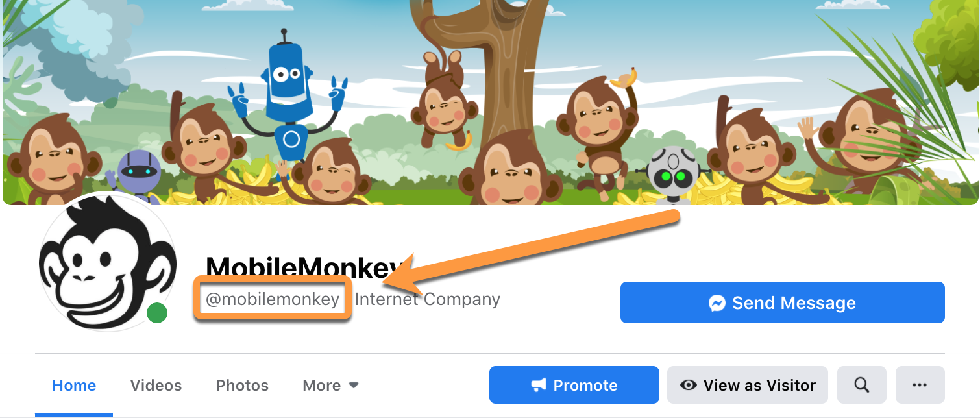Expand the More dropdown arrow

point(354,386)
